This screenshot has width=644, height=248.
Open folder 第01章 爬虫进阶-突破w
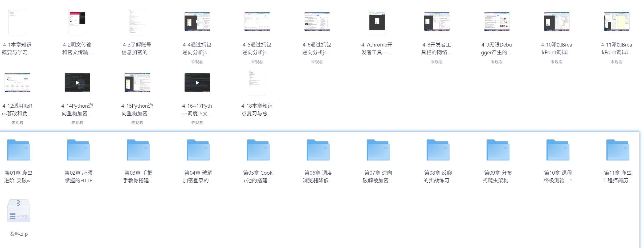(x=19, y=150)
